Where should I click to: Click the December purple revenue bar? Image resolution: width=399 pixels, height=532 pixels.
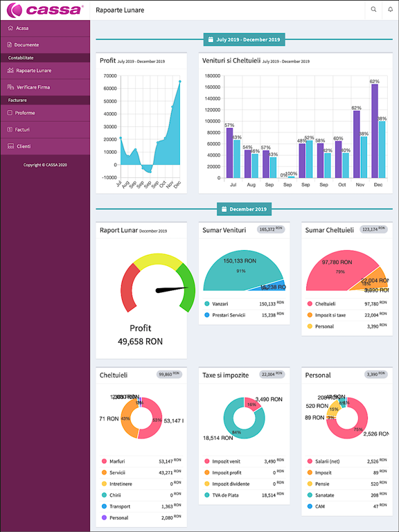375,131
